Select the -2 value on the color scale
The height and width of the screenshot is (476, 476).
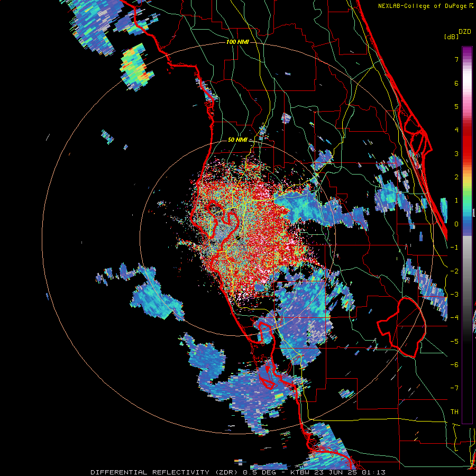pyautogui.click(x=454, y=271)
